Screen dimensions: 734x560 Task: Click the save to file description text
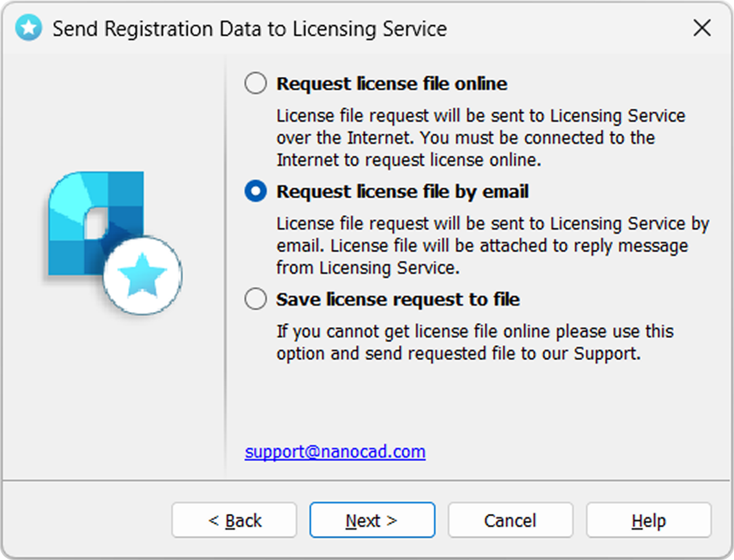point(474,342)
